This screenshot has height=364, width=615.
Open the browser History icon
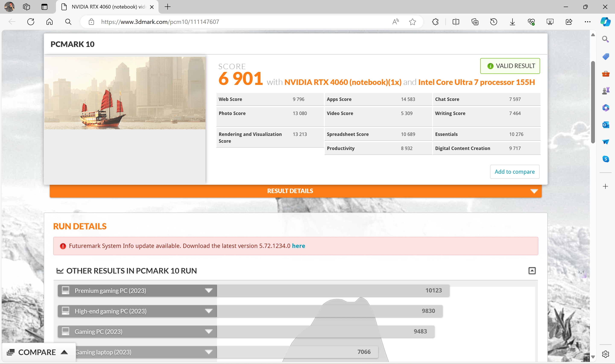tap(493, 22)
